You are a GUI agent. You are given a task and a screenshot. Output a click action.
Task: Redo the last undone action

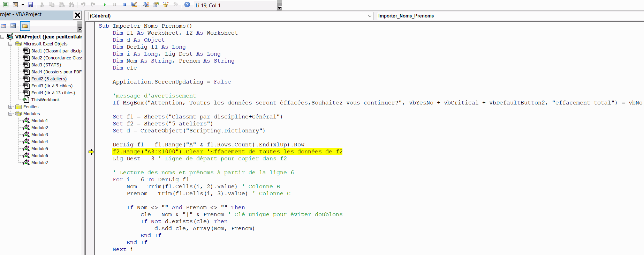[93, 5]
